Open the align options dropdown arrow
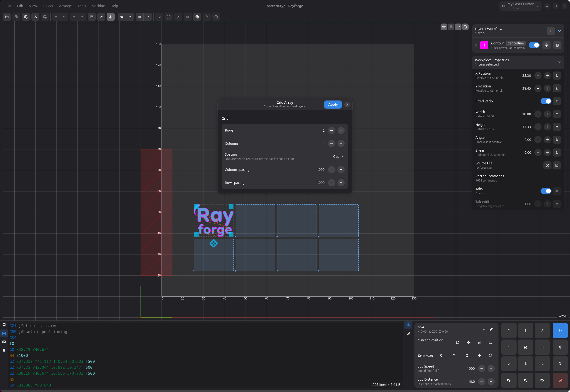 (x=130, y=17)
